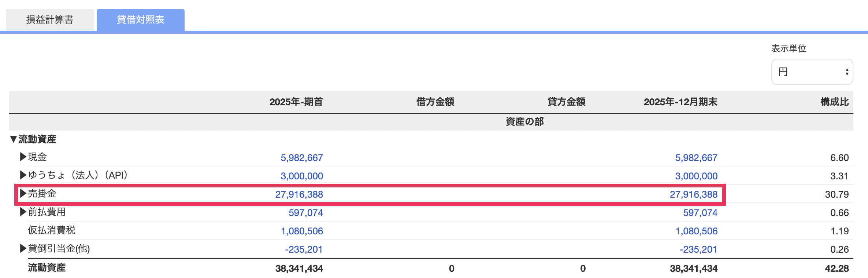868x278 pixels.
Task: Open 貸倒引当金 opening balance -235,201
Action: 304,249
